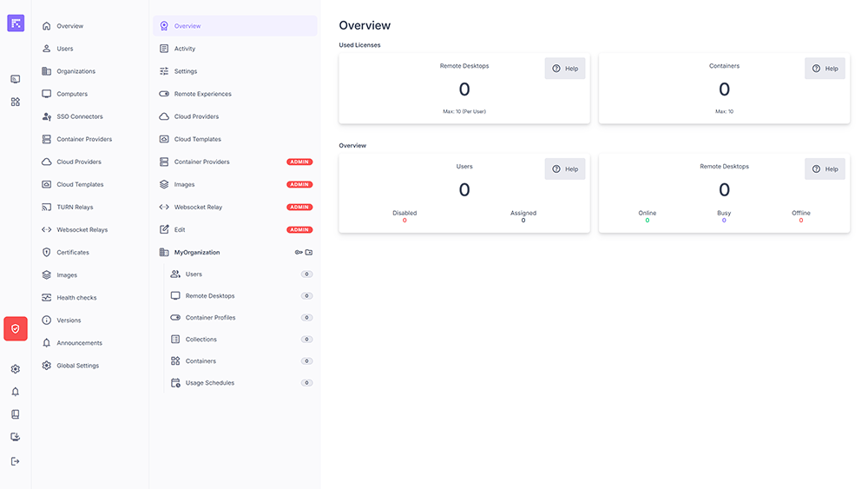Click the folder icon beside MyOrganization
The height and width of the screenshot is (489, 868).
[309, 253]
